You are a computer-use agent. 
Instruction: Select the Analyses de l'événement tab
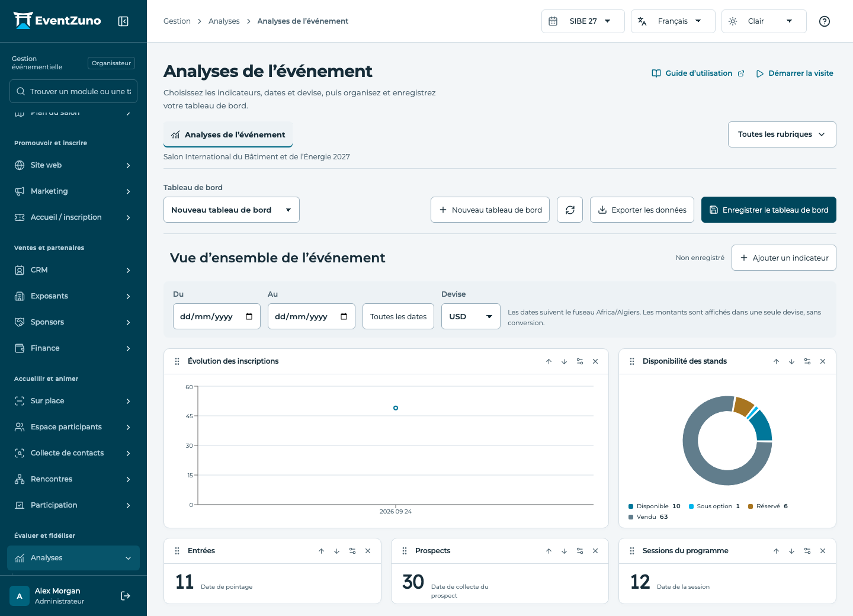[x=228, y=134]
